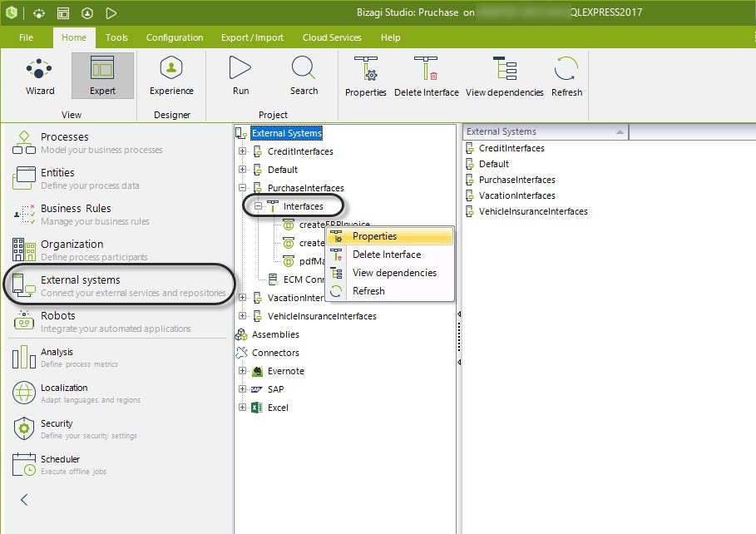Collapse the sidebar with the back arrow
Viewport: 756px width, 534px height.
tap(24, 499)
